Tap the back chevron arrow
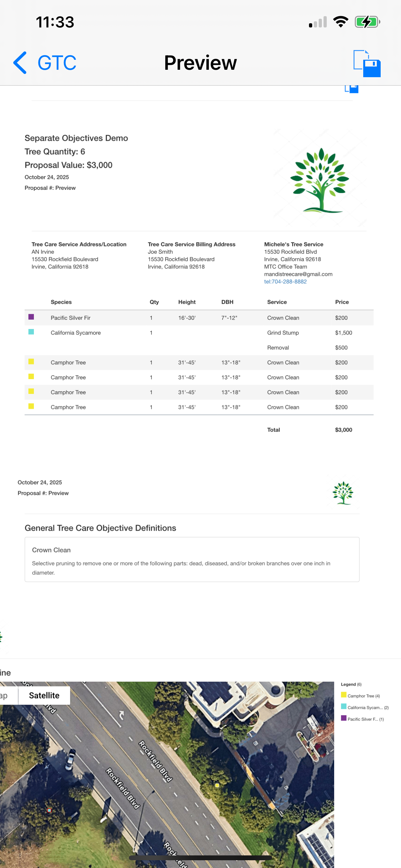 (x=20, y=63)
